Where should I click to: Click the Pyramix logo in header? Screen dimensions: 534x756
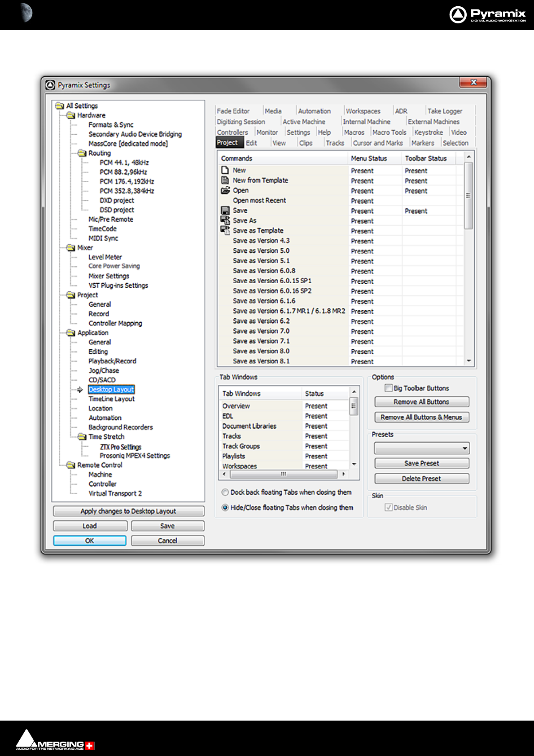[487, 15]
